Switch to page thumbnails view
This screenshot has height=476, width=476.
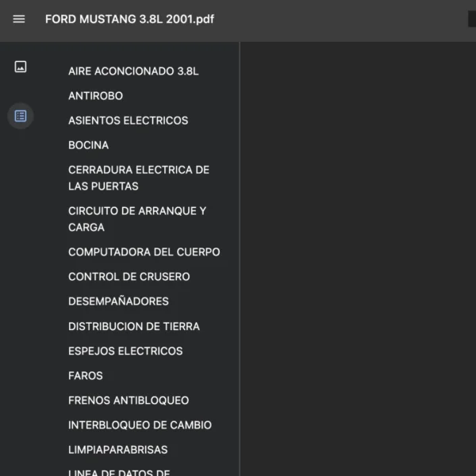(x=21, y=67)
